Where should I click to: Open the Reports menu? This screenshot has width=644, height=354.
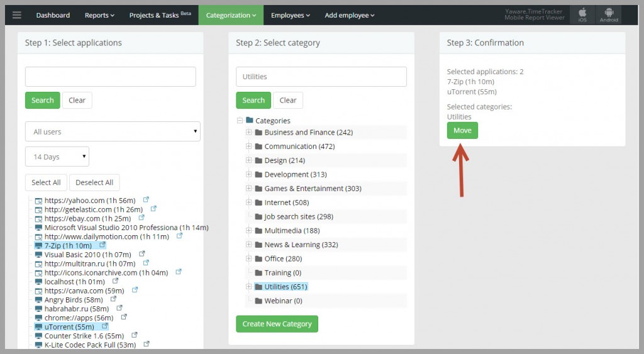click(x=99, y=15)
